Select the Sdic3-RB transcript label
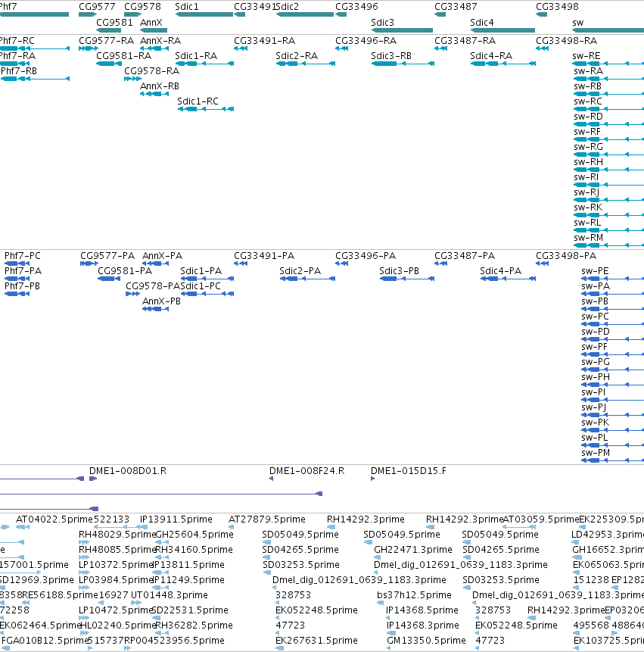 click(391, 56)
